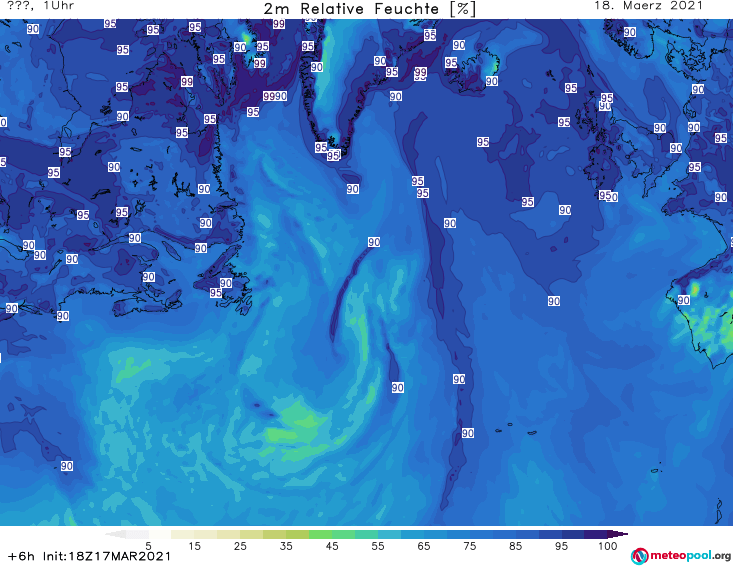Click the date '18. Maerz 2021'
The width and height of the screenshot is (733, 566).
(648, 6)
